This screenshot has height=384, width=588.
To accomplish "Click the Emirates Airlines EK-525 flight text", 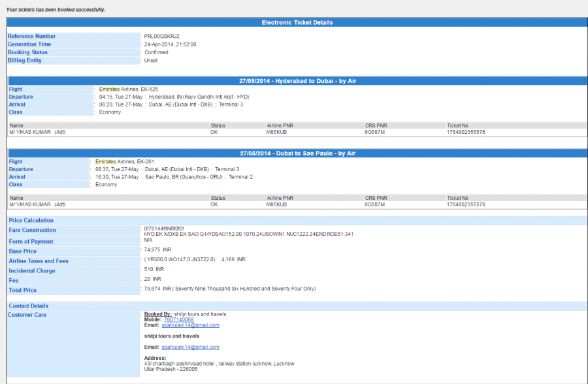I will point(129,89).
